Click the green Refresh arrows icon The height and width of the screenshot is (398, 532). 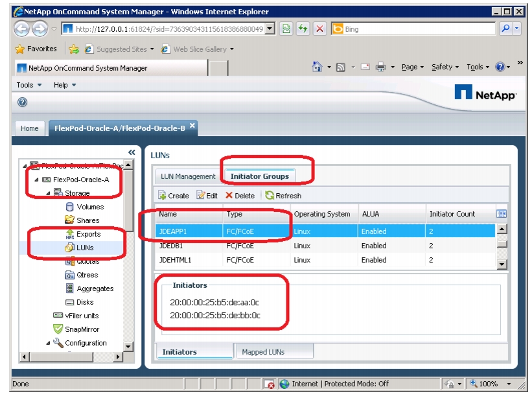[303, 29]
